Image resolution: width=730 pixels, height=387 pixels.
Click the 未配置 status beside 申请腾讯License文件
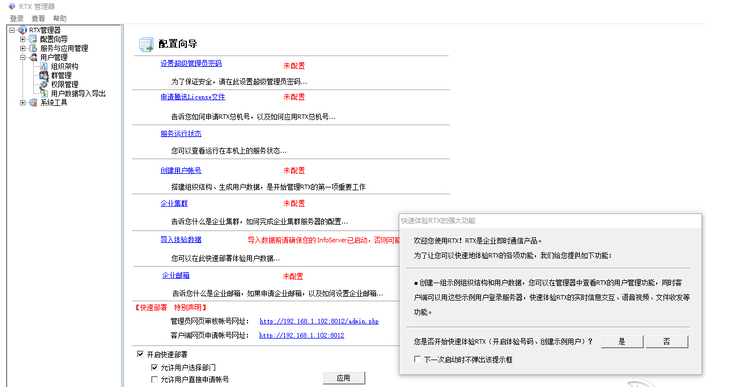pos(294,97)
